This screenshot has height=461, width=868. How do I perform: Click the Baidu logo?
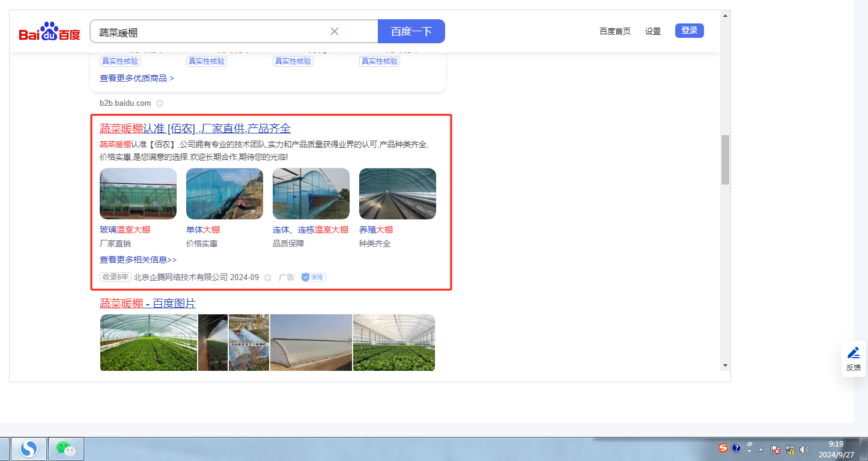(x=49, y=31)
